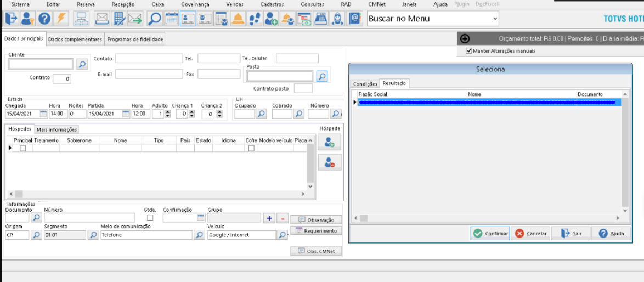Image resolution: width=644 pixels, height=282 pixels.
Task: Open the Governança menu
Action: point(195,4)
